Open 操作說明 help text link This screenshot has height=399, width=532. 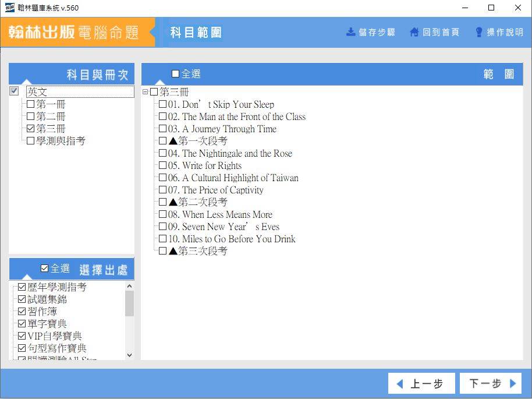click(x=505, y=32)
